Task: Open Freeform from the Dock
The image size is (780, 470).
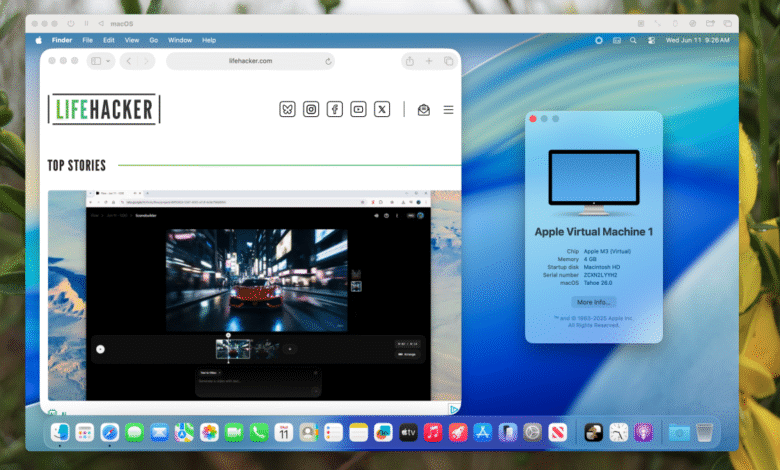Action: click(383, 432)
